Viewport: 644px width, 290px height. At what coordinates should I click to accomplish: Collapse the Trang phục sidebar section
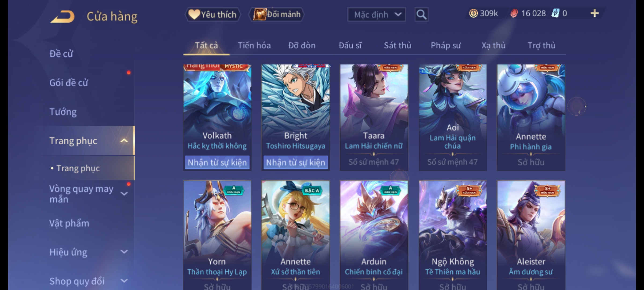(124, 141)
